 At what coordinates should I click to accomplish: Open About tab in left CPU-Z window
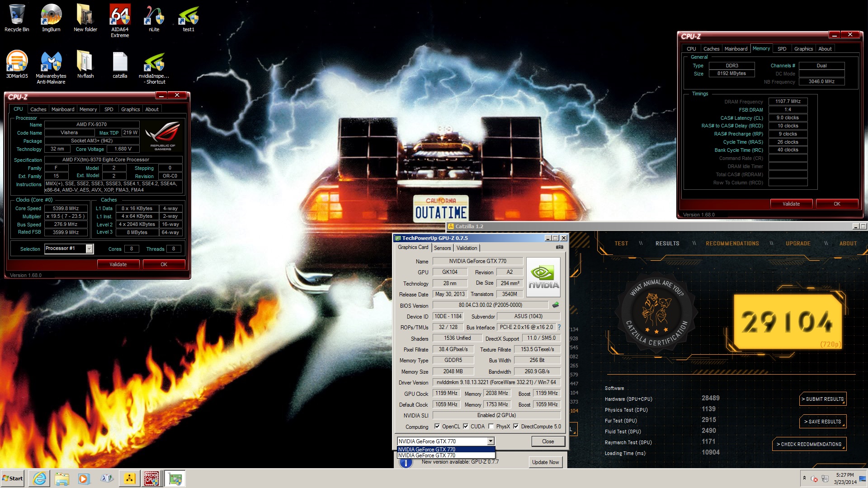(x=152, y=109)
